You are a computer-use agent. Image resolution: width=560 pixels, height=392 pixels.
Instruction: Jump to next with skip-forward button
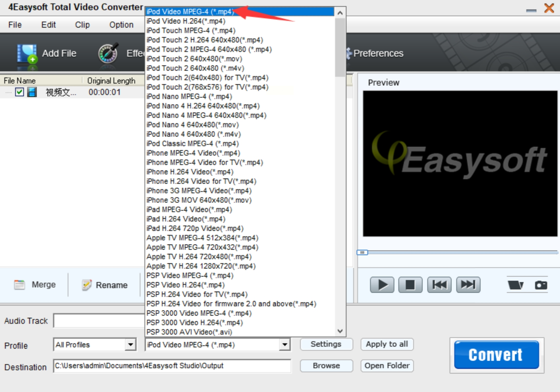point(468,285)
